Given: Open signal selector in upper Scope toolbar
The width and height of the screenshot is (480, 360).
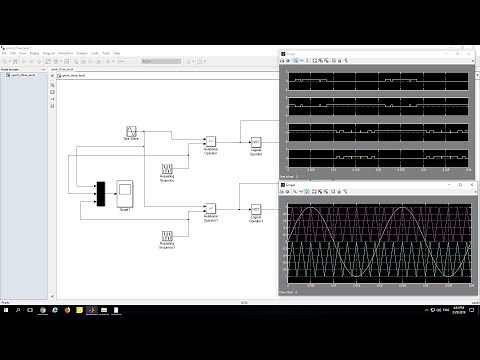Looking at the screenshot, I should click(x=346, y=60).
